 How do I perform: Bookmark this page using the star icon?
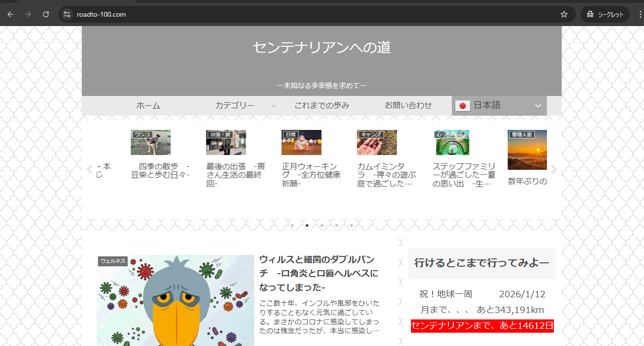point(564,14)
